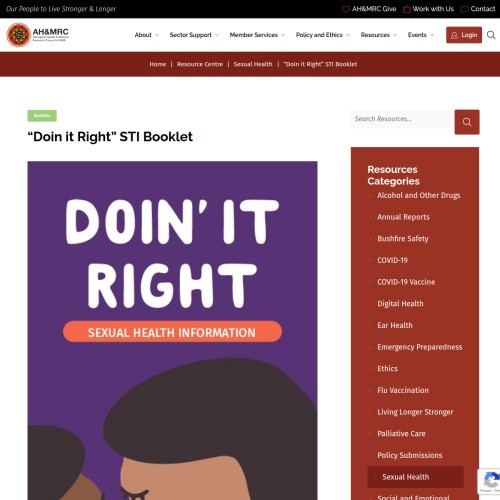
Task: Click the red resource search button
Action: (x=467, y=122)
